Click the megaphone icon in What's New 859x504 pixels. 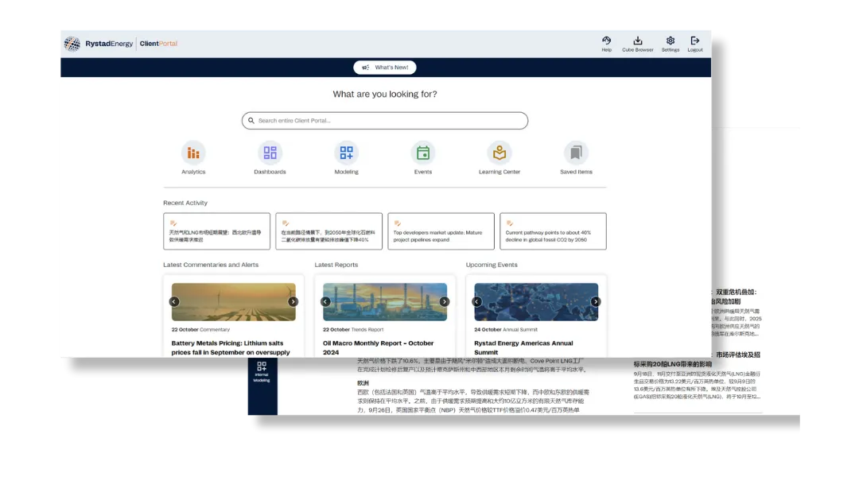365,68
